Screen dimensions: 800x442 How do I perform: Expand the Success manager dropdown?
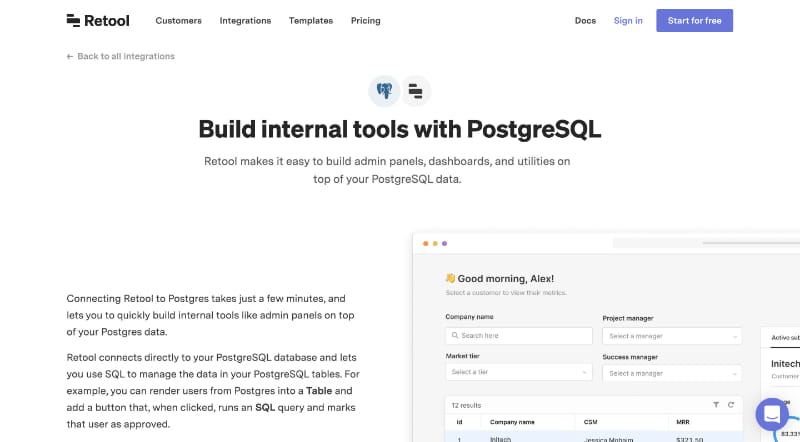pos(672,374)
